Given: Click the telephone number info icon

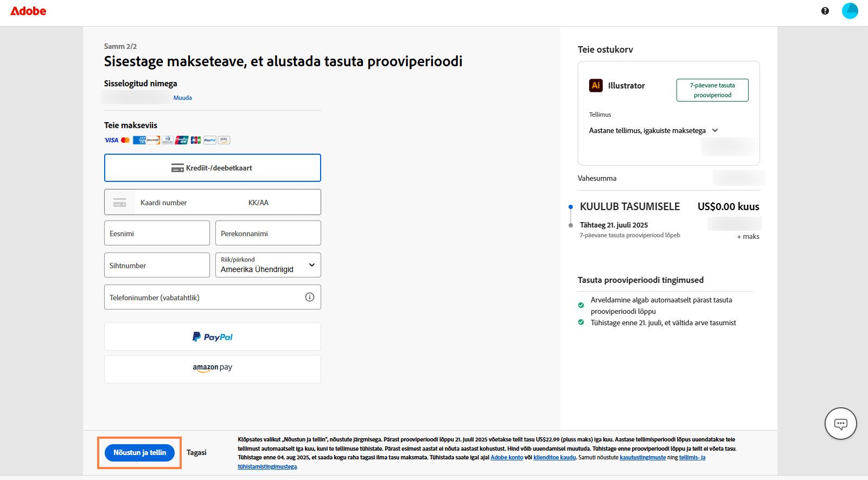Looking at the screenshot, I should coord(310,297).
